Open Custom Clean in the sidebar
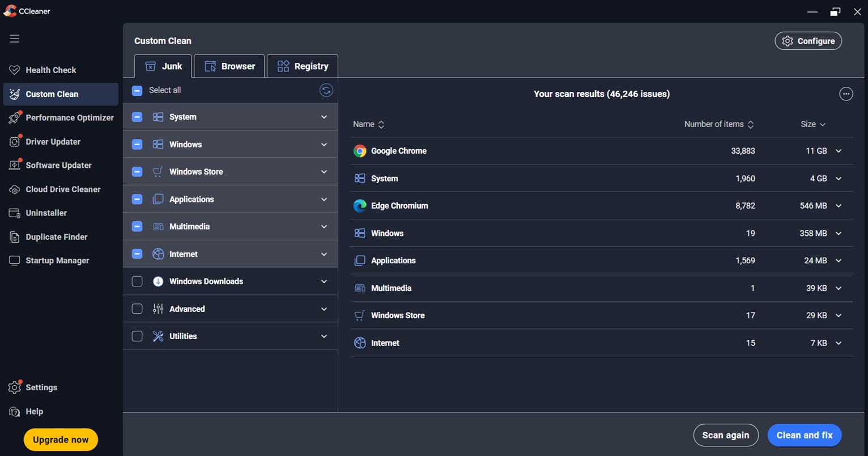This screenshot has height=456, width=868. [61, 94]
